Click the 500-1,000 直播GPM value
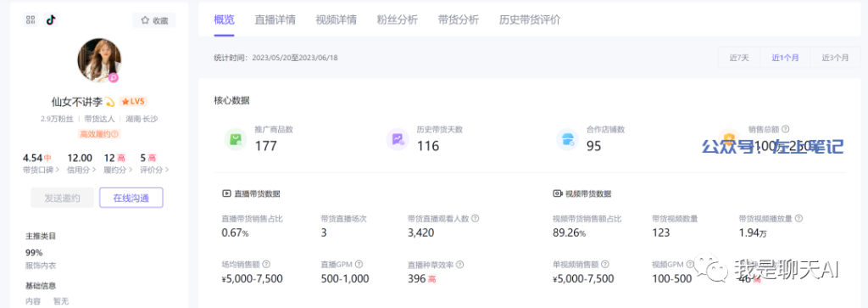This screenshot has width=868, height=308. [x=345, y=278]
